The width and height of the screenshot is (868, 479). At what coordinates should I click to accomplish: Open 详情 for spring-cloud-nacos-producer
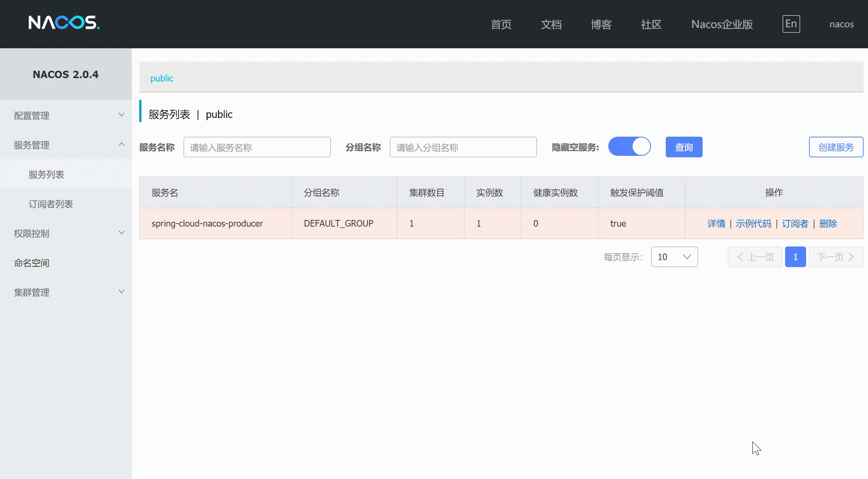click(x=716, y=223)
